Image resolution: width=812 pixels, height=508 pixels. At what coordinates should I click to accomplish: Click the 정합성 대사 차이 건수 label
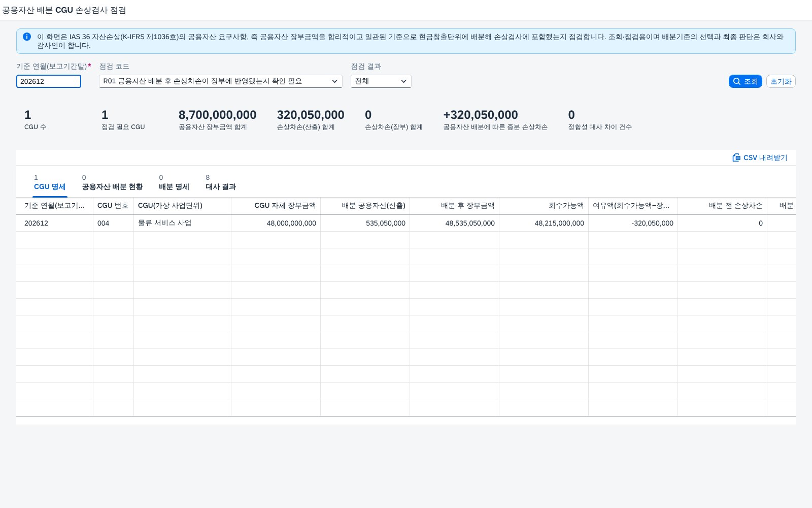point(600,127)
